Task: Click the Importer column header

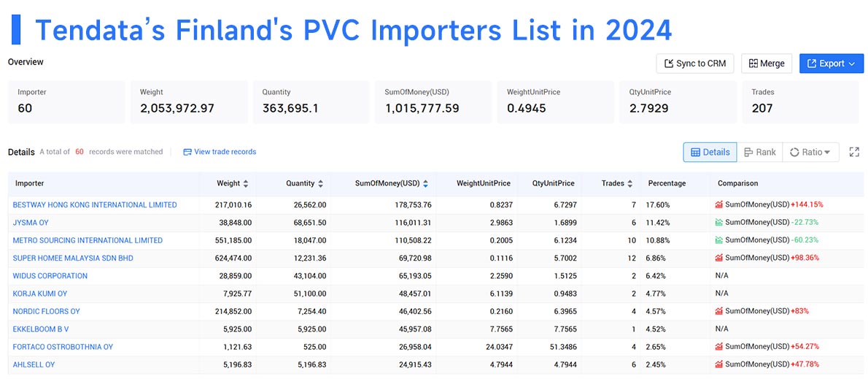Action: 29,183
